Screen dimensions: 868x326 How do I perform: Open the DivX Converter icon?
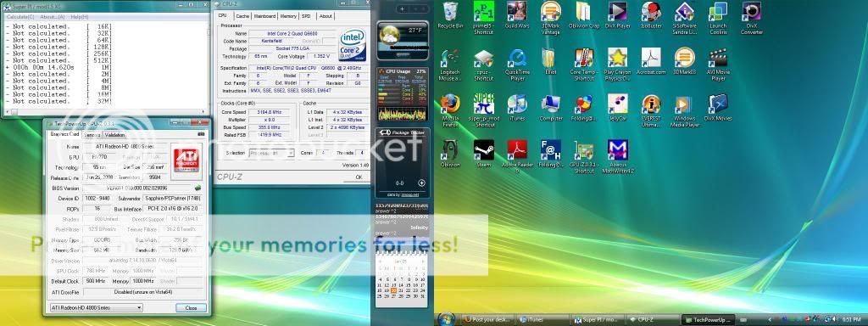point(751,19)
